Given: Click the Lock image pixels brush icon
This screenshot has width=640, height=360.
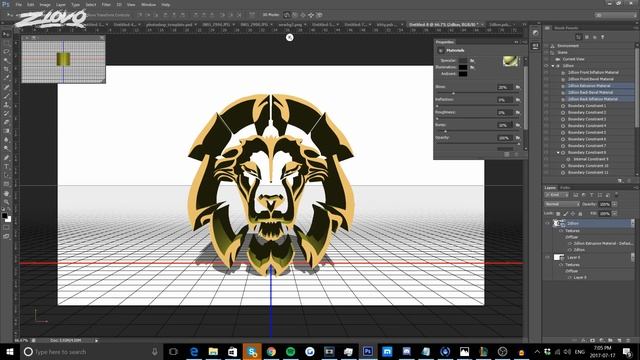Looking at the screenshot, I should pos(565,213).
